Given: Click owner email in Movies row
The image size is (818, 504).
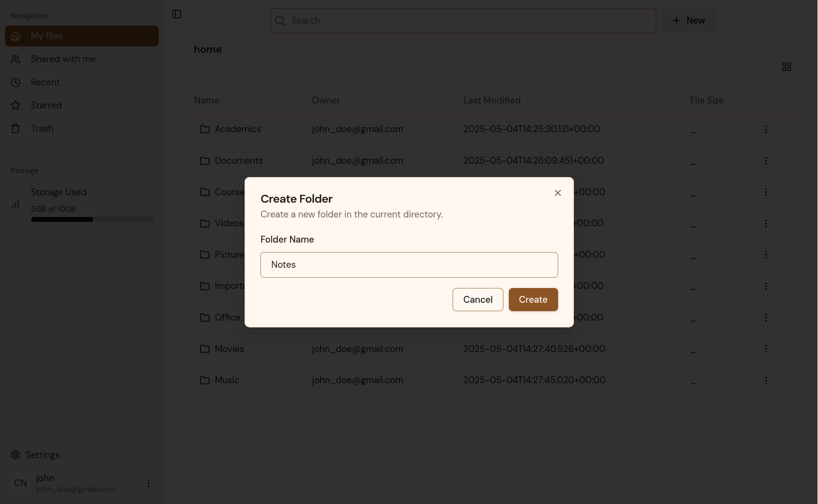Looking at the screenshot, I should 357,349.
